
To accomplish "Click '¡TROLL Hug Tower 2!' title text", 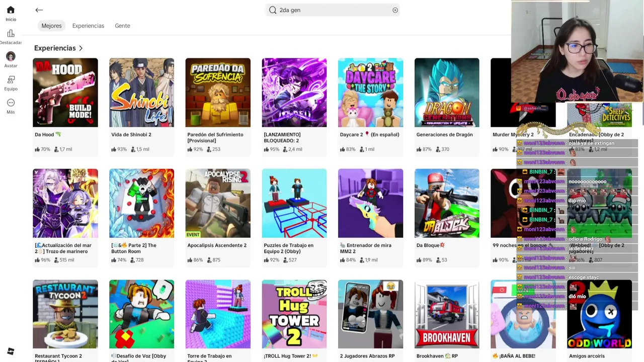I will [x=291, y=356].
